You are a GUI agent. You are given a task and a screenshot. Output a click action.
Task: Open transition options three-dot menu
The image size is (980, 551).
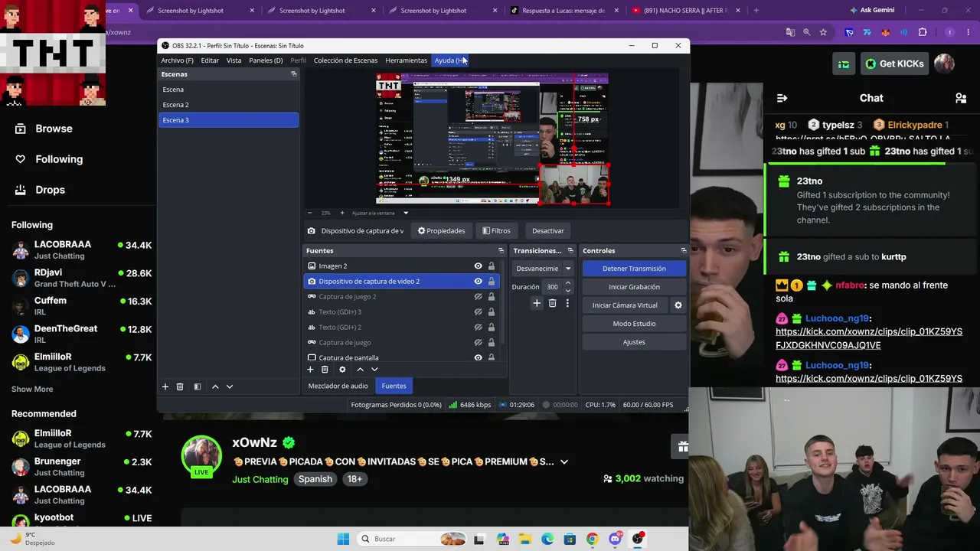[x=567, y=303]
